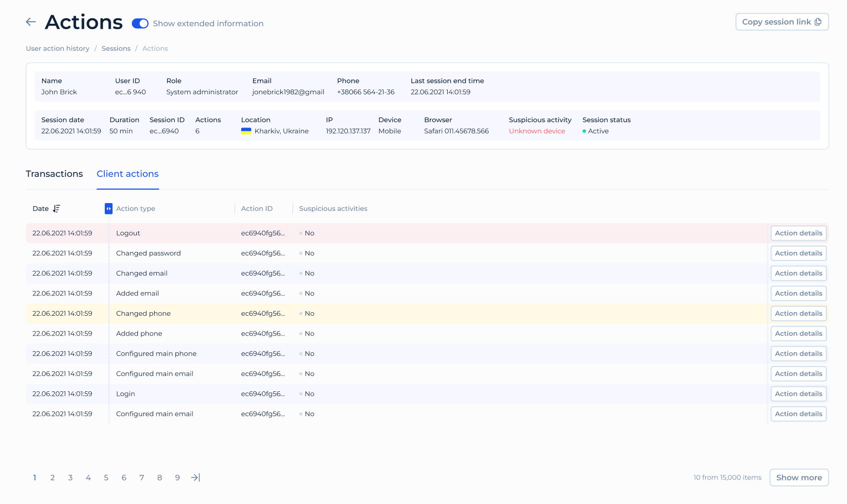Open User action history breadcrumb
The width and height of the screenshot is (847, 504).
point(58,48)
